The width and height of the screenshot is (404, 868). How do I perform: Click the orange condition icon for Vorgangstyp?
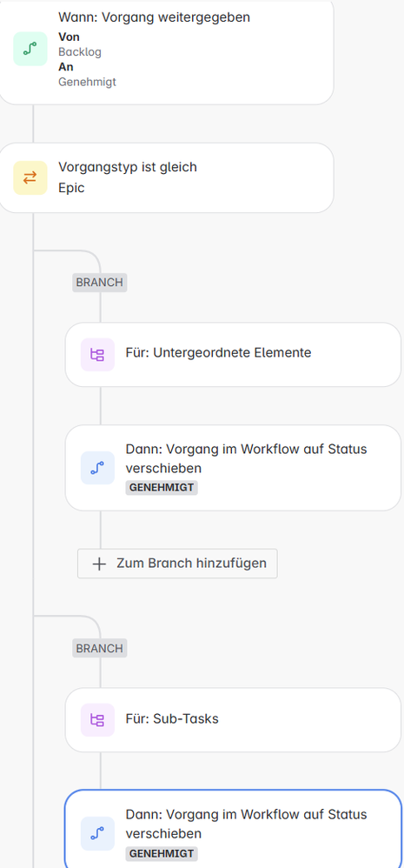pos(30,177)
